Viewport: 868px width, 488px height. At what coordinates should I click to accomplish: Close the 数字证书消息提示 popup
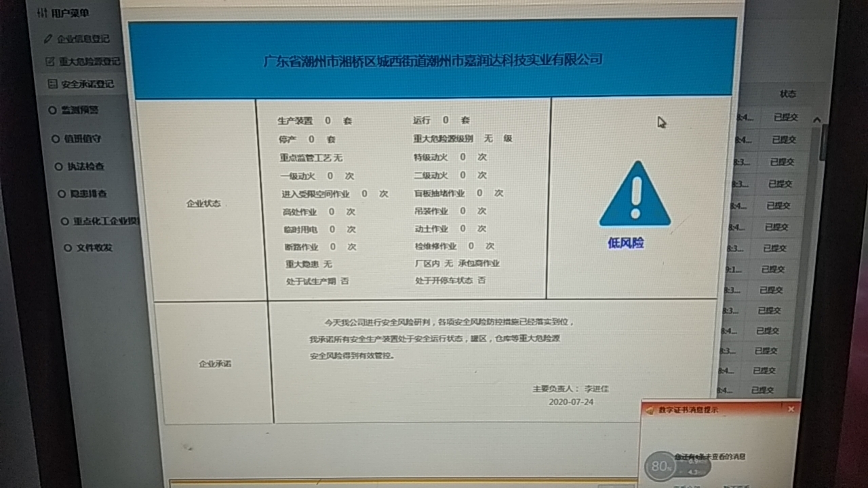(791, 409)
